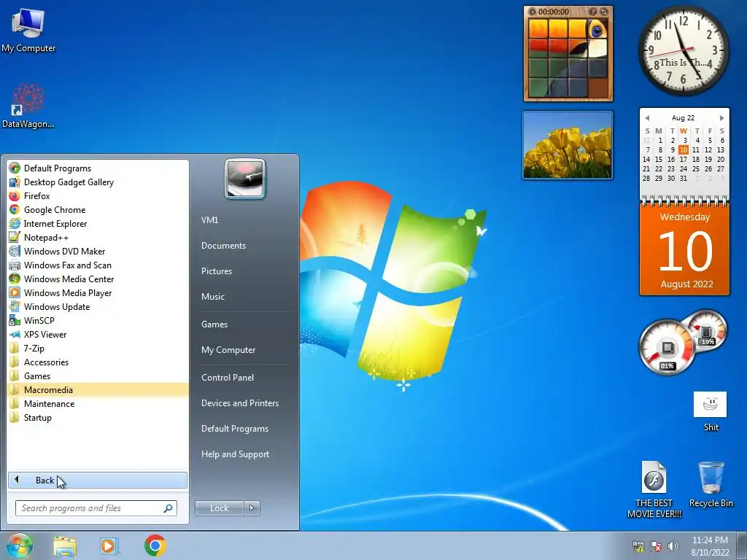The width and height of the screenshot is (747, 560).
Task: Open Internet Explorer
Action: pyautogui.click(x=98, y=223)
